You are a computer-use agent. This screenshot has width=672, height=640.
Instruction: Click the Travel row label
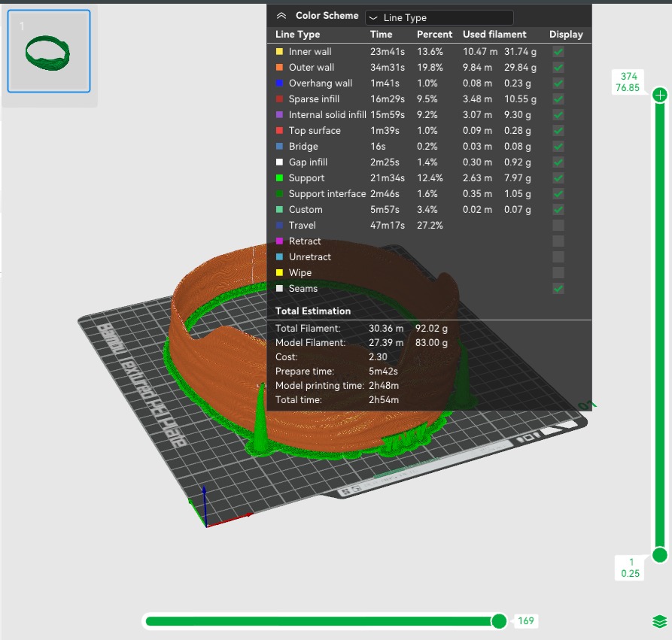point(303,226)
